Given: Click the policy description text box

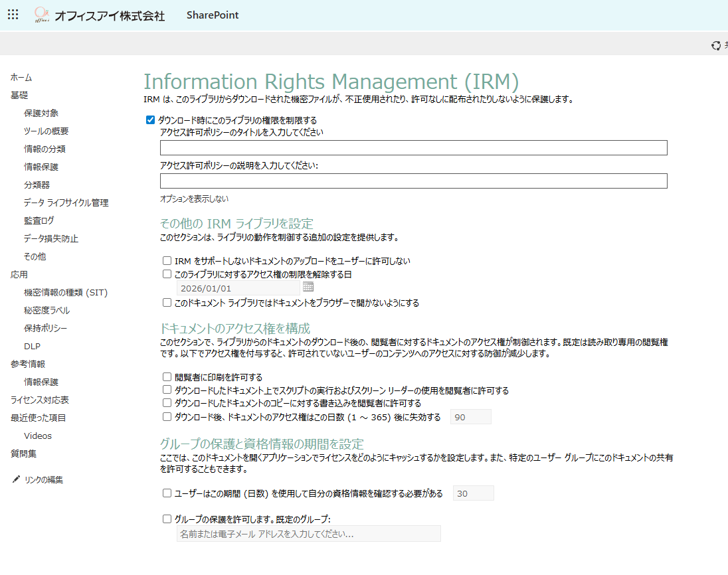Looking at the screenshot, I should [413, 181].
